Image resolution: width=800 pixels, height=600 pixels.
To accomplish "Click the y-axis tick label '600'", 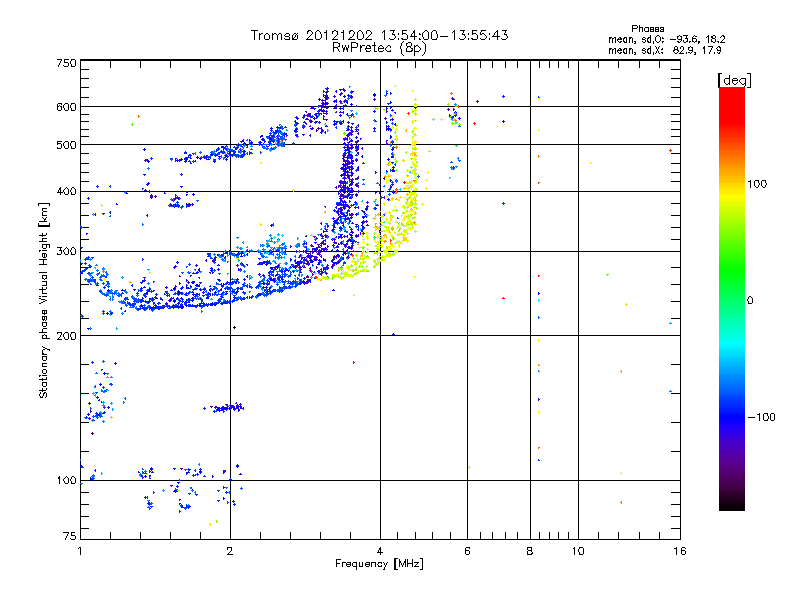I will (66, 107).
